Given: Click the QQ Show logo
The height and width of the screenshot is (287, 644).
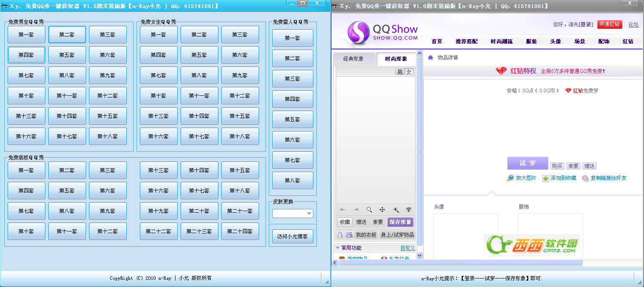Looking at the screenshot, I should click(382, 32).
